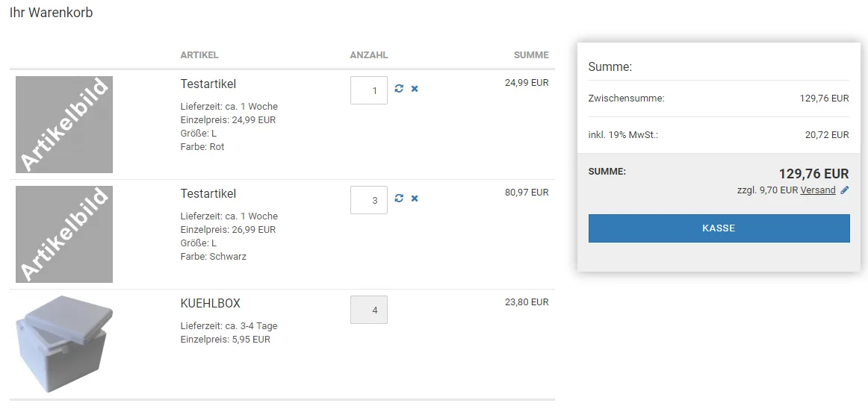Delete the black Testartikel using the X icon
This screenshot has width=868, height=409.
415,198
